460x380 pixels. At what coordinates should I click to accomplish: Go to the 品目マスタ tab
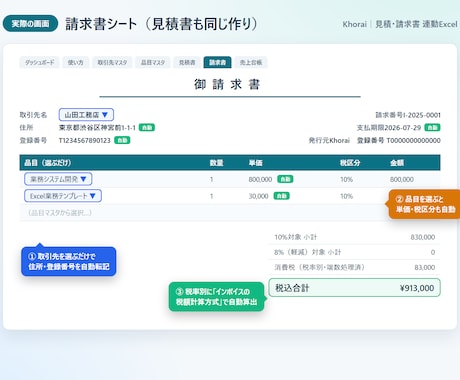(x=153, y=62)
